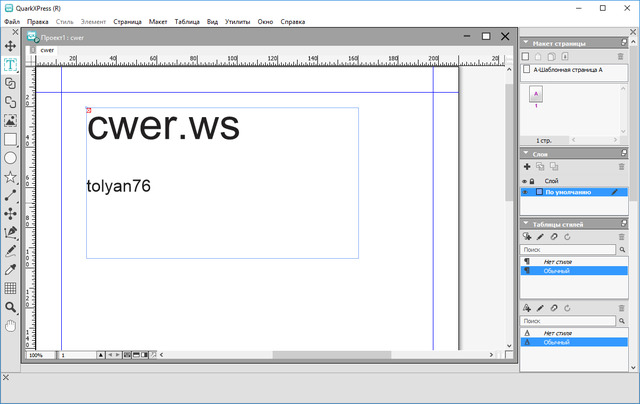Select the Bézier Pen tool
This screenshot has height=404, width=640.
coord(10,232)
